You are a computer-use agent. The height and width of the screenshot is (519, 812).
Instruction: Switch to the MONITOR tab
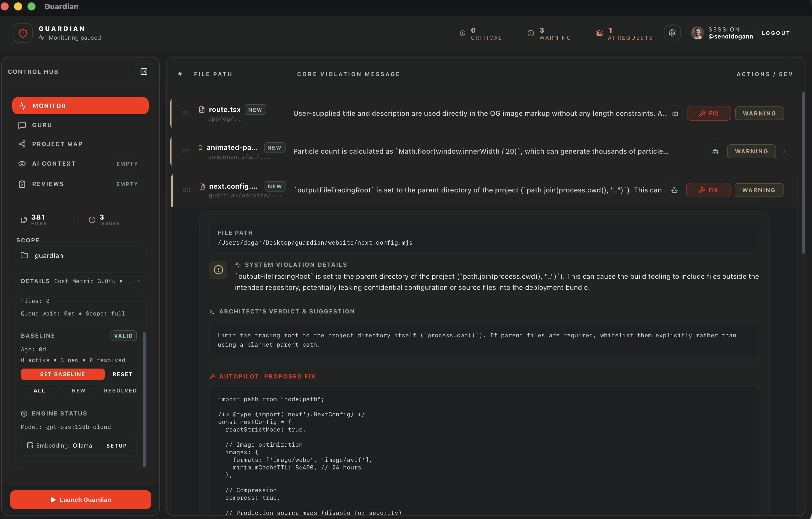pos(80,106)
